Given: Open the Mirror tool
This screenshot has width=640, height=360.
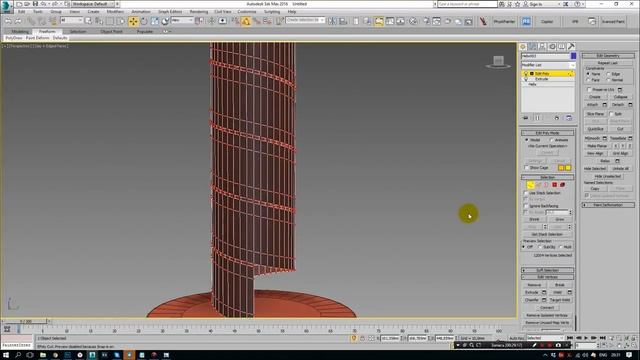Looking at the screenshot, I should (x=332, y=21).
